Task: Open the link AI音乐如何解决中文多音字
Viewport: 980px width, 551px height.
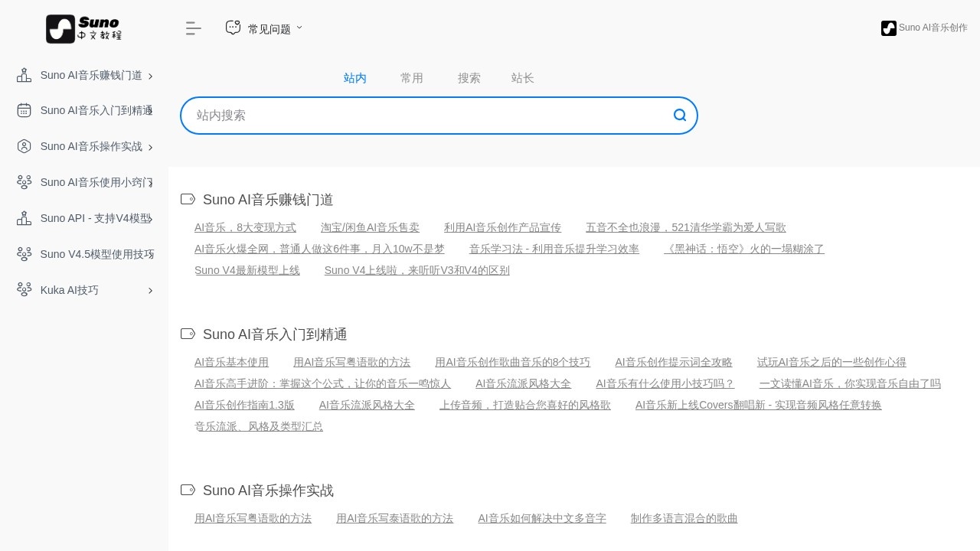Action: coord(542,518)
